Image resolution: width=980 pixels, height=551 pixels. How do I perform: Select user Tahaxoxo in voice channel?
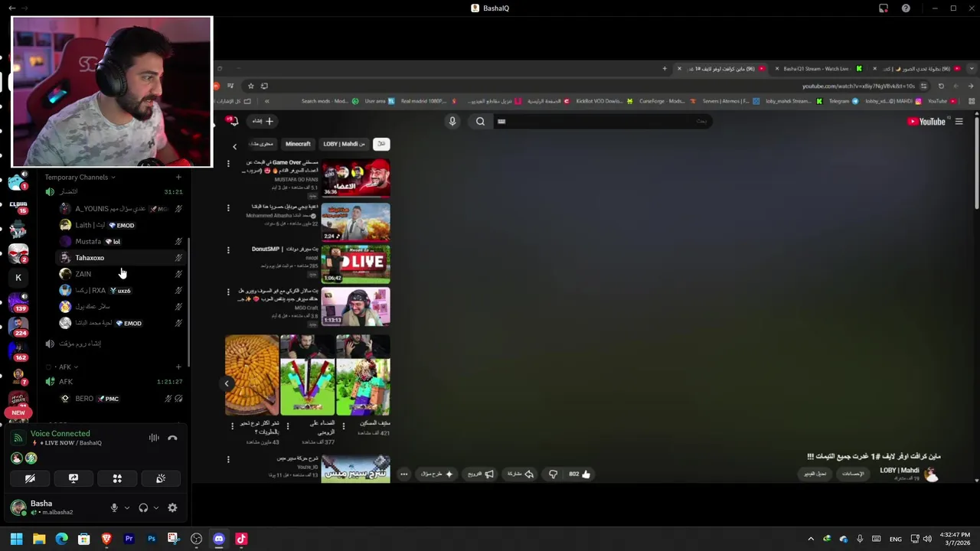coord(121,258)
